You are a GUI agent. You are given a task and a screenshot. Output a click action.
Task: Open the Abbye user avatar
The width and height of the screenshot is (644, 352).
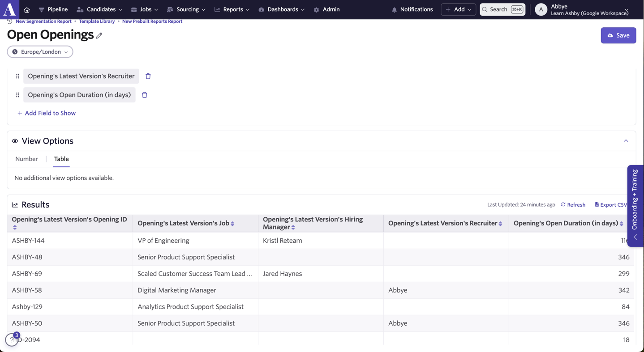(x=541, y=9)
